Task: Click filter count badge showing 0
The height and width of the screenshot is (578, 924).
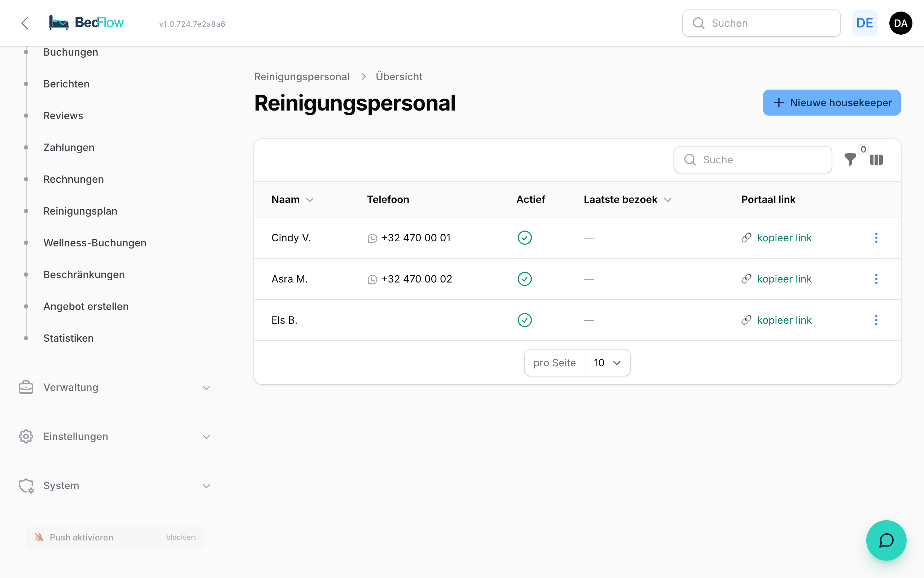Action: pyautogui.click(x=863, y=150)
